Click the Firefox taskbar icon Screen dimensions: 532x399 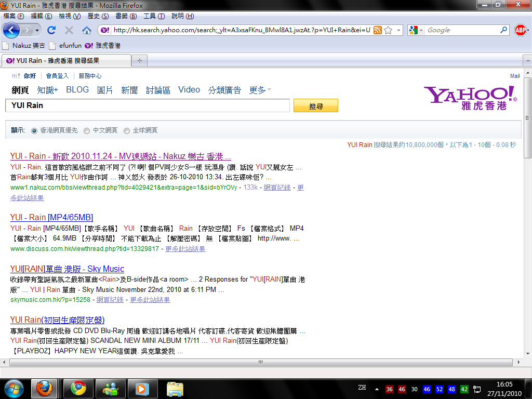coord(44,389)
